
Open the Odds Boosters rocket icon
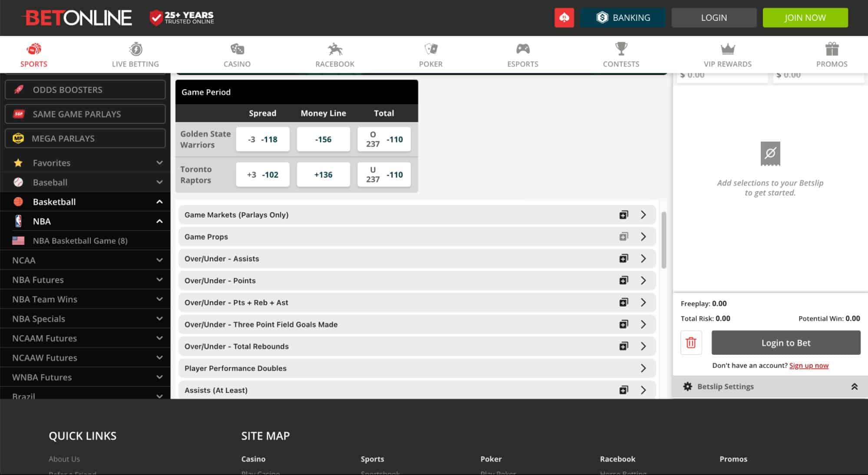(x=19, y=89)
